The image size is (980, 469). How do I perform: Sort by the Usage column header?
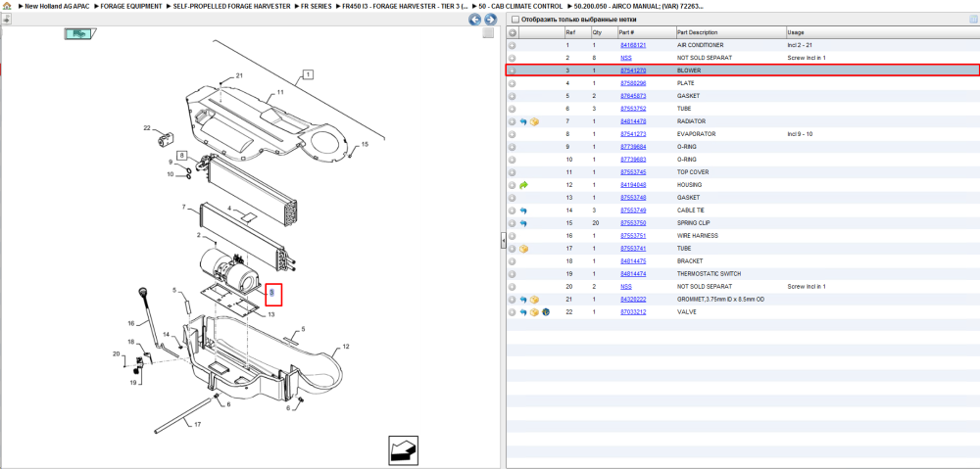(796, 32)
